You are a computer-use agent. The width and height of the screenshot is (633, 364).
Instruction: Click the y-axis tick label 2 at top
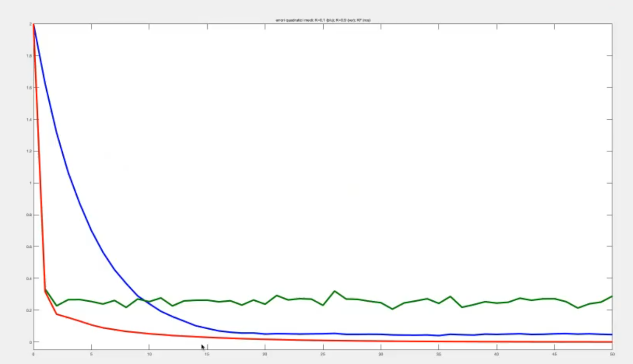(30, 24)
